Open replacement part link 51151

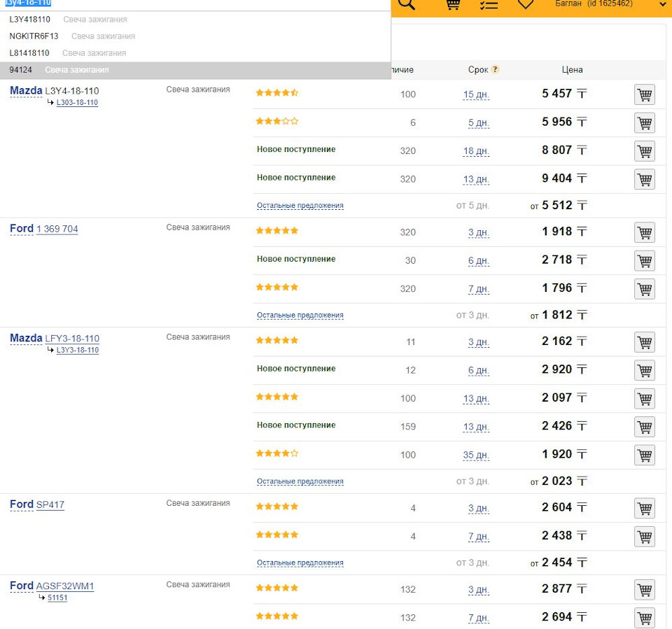57,598
